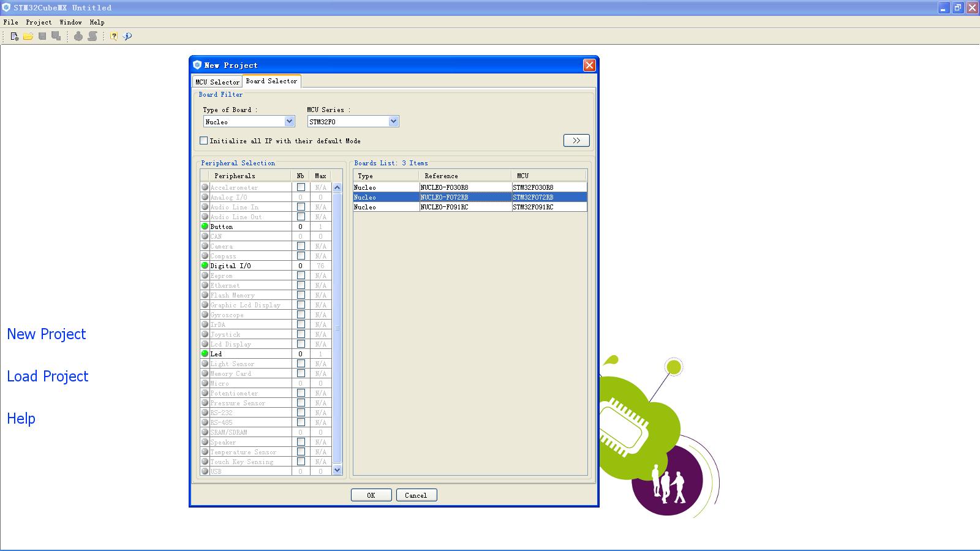Click the grey status dot beside USB

pos(205,471)
